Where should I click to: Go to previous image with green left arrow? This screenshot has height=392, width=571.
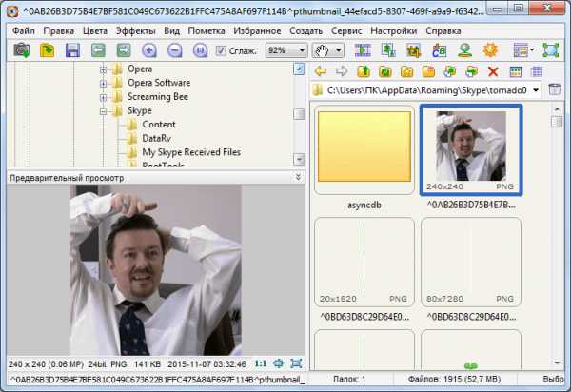98,50
